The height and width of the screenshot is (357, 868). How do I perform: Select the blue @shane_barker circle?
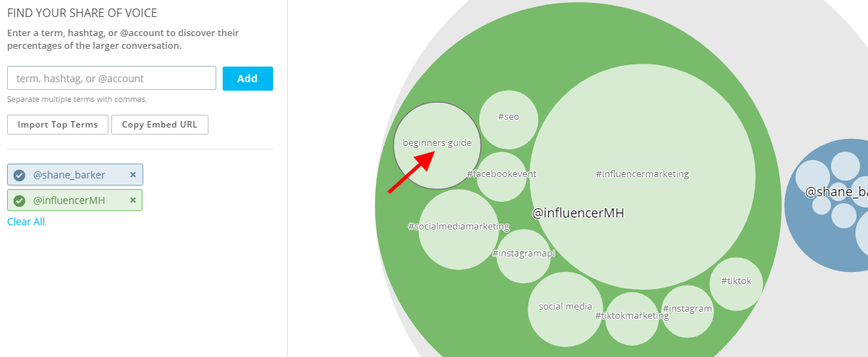click(x=827, y=205)
